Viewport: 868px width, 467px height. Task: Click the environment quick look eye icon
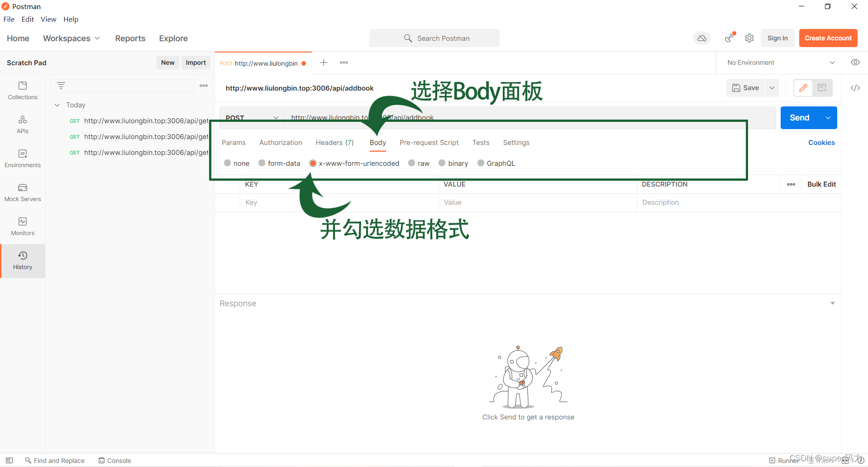(x=855, y=63)
